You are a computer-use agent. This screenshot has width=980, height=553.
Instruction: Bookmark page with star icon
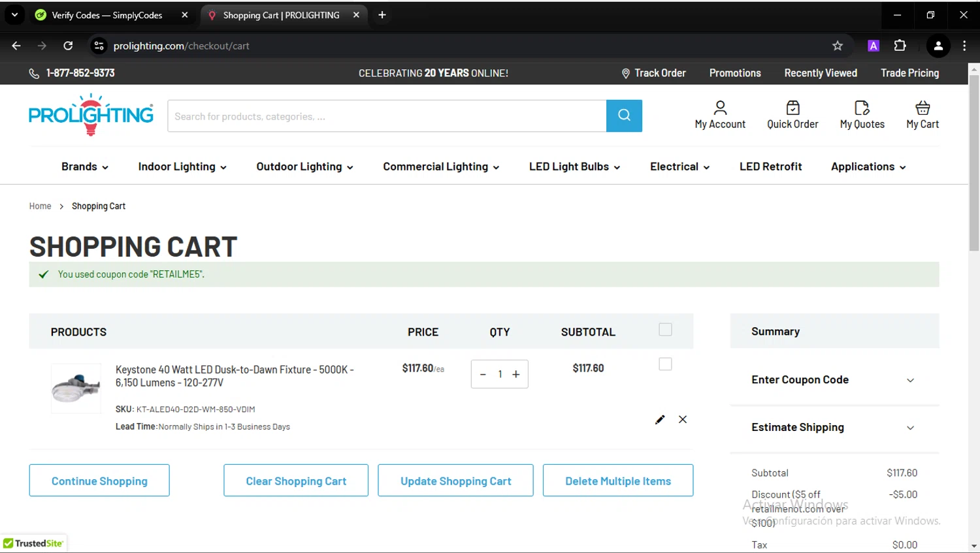tap(838, 46)
